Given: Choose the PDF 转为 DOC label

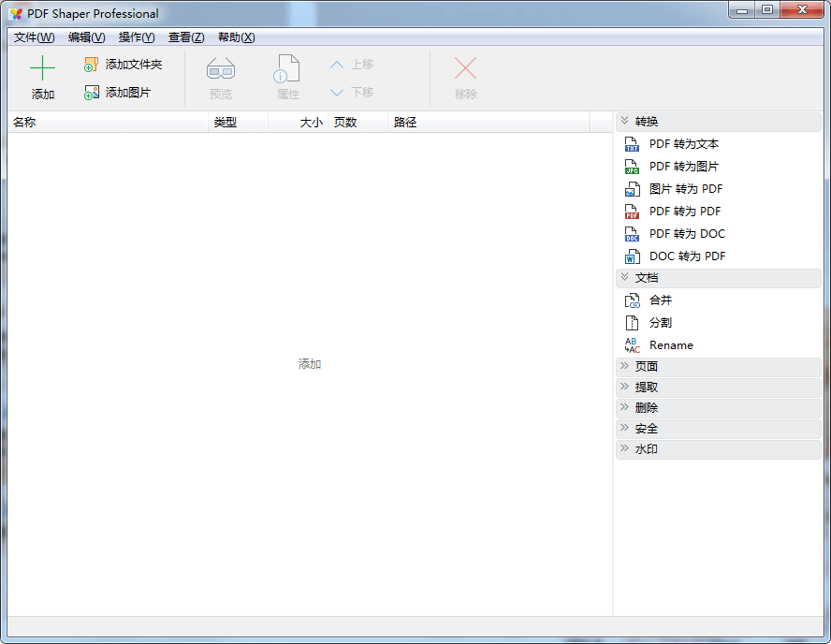Looking at the screenshot, I should [x=687, y=234].
